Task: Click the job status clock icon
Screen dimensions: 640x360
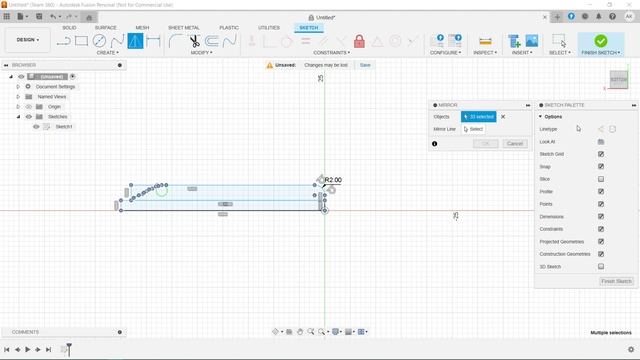Action: tap(585, 16)
